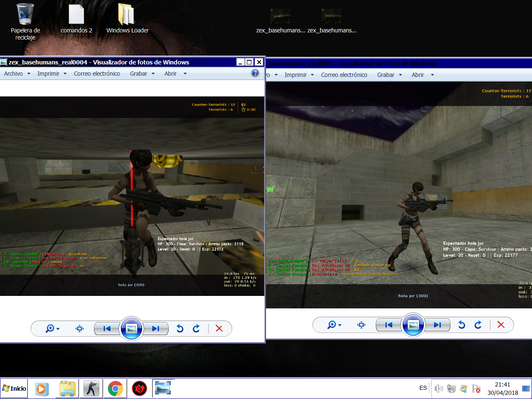Open ES language indicator
The width and height of the screenshot is (532, 399).
pyautogui.click(x=423, y=388)
